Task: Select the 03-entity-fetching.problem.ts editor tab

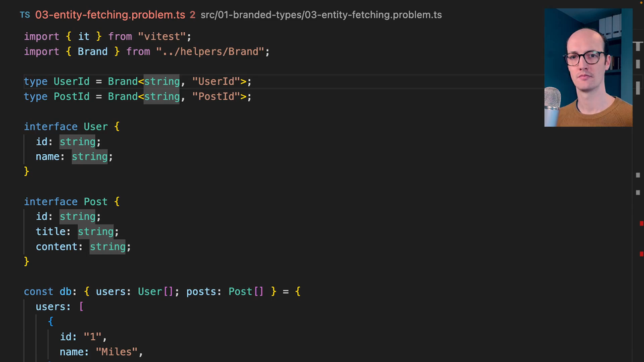Action: pyautogui.click(x=111, y=15)
